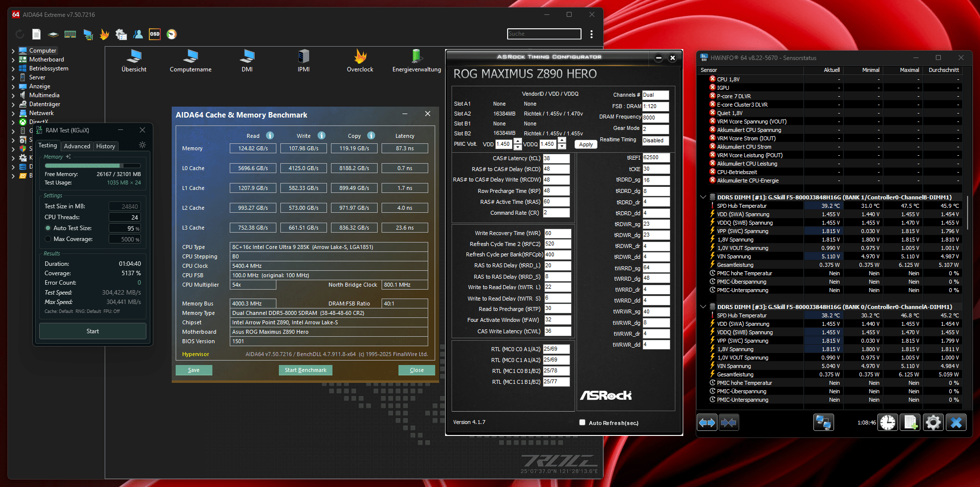Click the RAM Test settings gear icon
The height and width of the screenshot is (487, 980).
pos(142,145)
